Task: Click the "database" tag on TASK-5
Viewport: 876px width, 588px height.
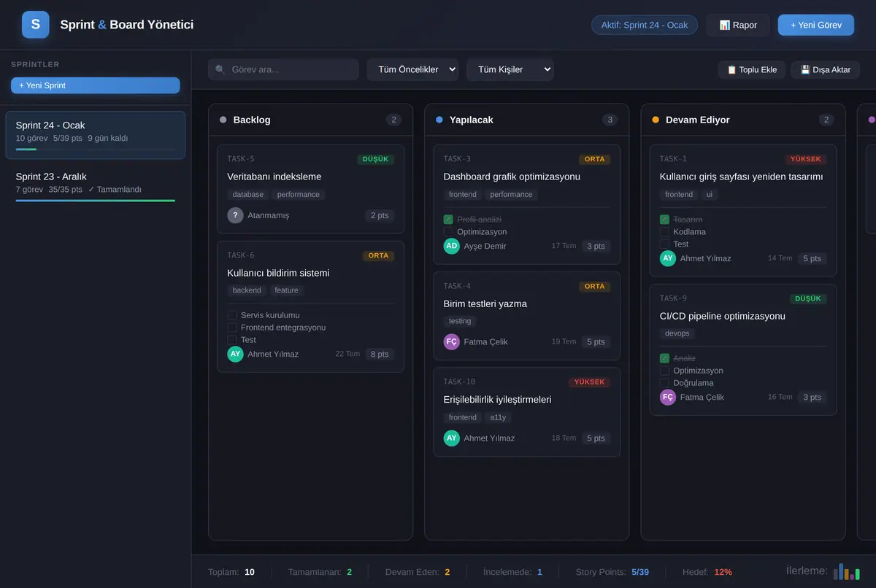Action: (248, 195)
